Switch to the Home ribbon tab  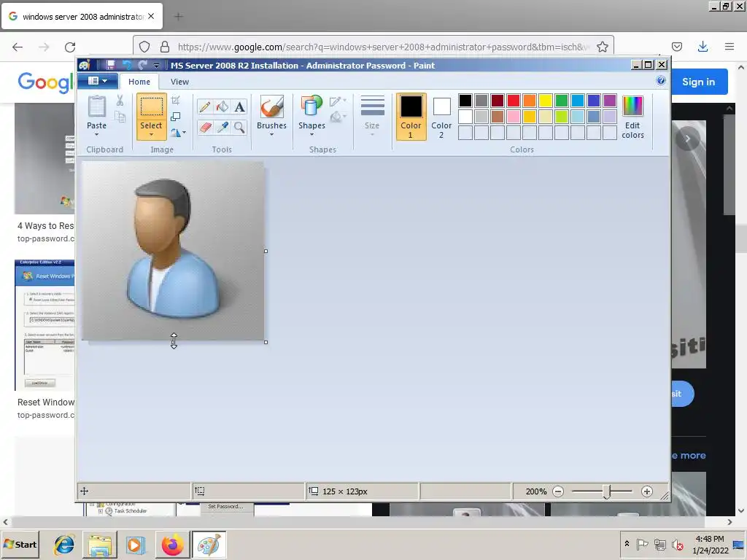tap(139, 82)
